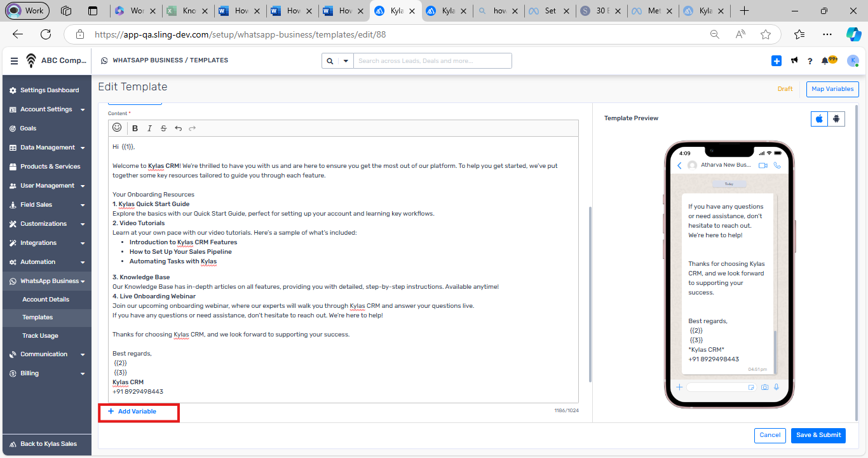Expand Billing in sidebar

coord(47,373)
